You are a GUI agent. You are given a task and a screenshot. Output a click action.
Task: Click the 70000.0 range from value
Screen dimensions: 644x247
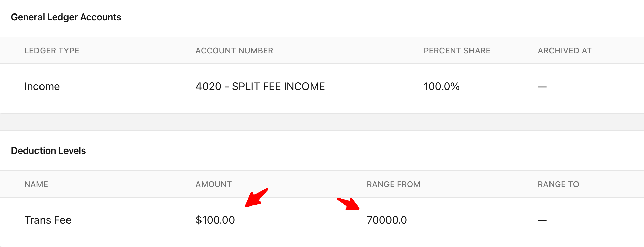(387, 220)
